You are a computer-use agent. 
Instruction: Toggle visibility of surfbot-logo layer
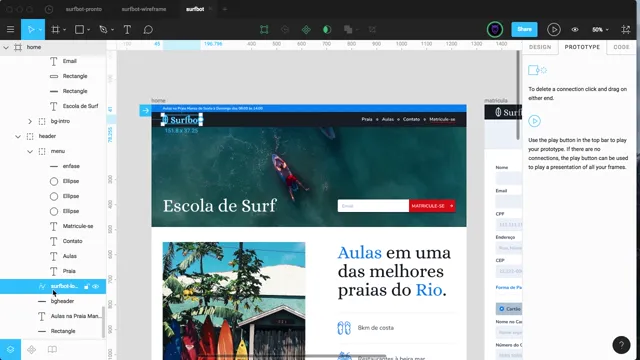point(96,287)
